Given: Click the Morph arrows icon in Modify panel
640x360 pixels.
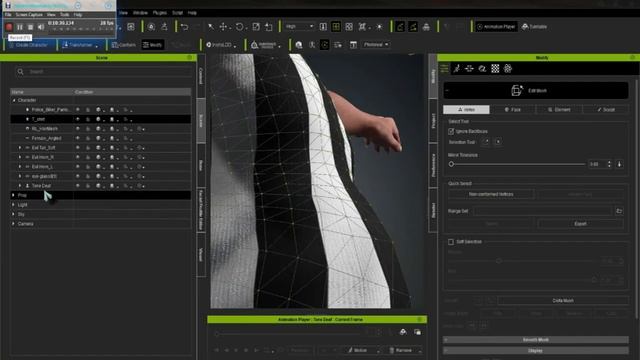Looking at the screenshot, I should 469,69.
